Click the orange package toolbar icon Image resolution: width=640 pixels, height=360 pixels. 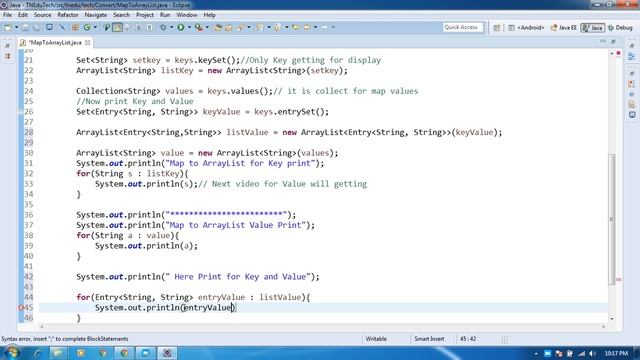75,27
